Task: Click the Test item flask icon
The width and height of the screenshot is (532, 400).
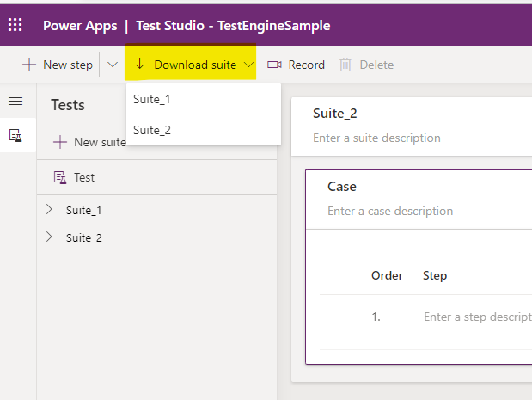Action: (x=60, y=177)
